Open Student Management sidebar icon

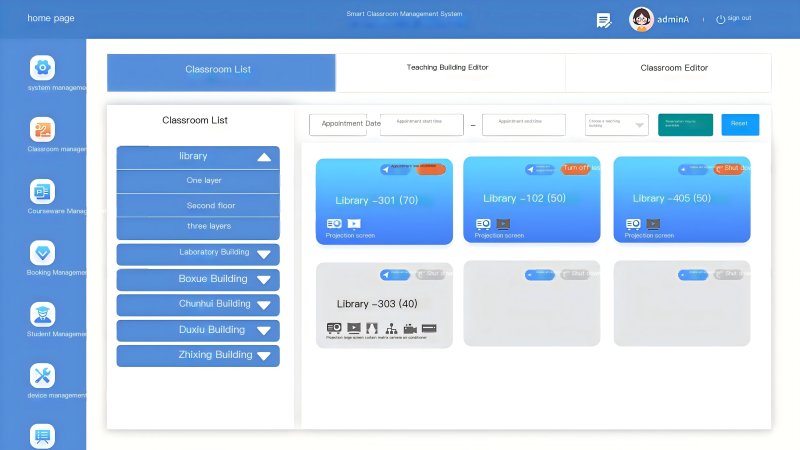42,314
